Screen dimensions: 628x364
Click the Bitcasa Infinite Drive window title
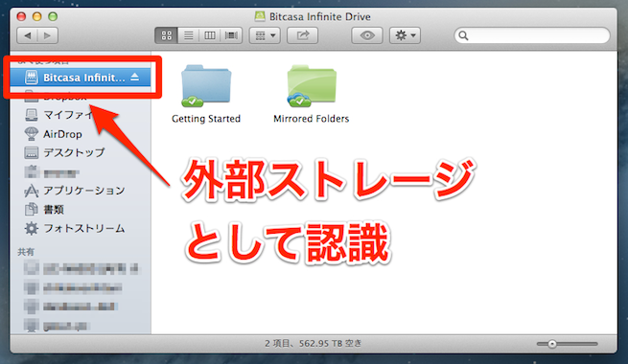(x=319, y=17)
